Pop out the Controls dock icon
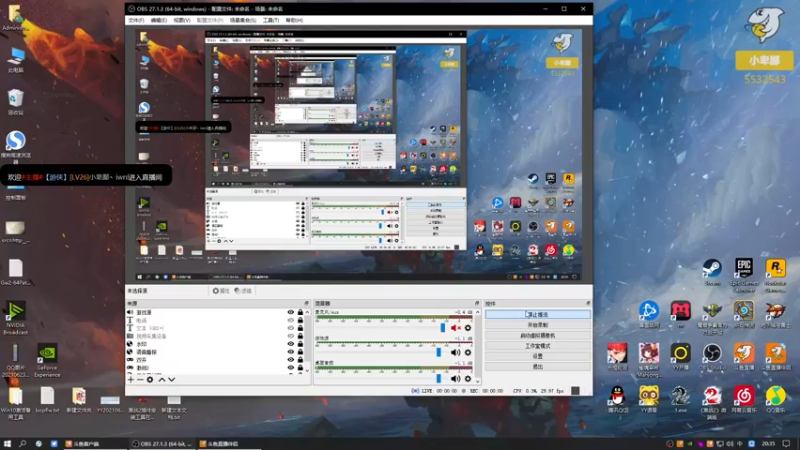This screenshot has width=800, height=450. click(x=588, y=304)
